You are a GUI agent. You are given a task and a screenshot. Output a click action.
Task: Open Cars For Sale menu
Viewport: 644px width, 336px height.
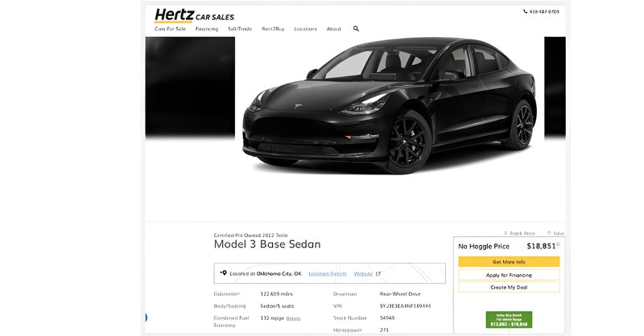(x=170, y=28)
